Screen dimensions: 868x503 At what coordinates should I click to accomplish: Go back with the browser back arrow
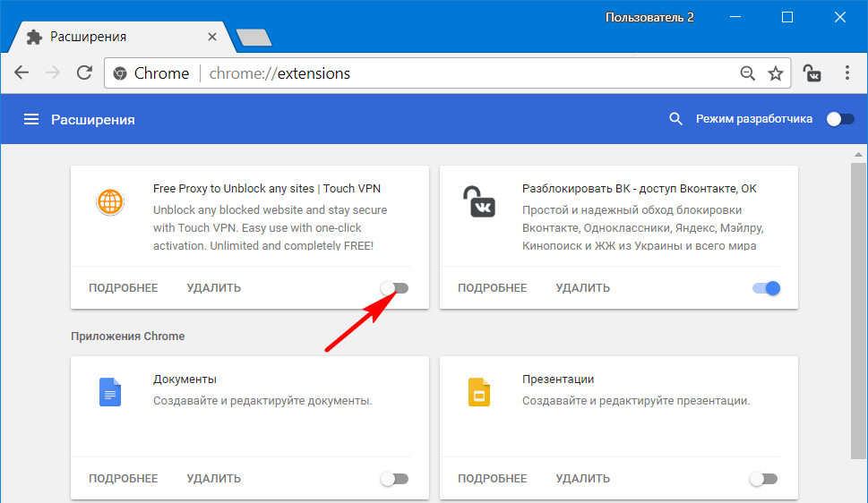pyautogui.click(x=21, y=72)
